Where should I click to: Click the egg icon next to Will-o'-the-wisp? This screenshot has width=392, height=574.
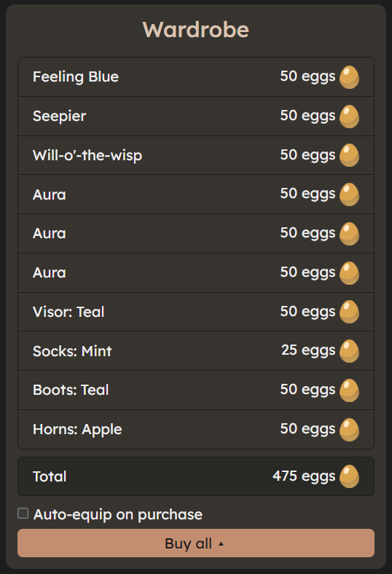click(x=349, y=155)
